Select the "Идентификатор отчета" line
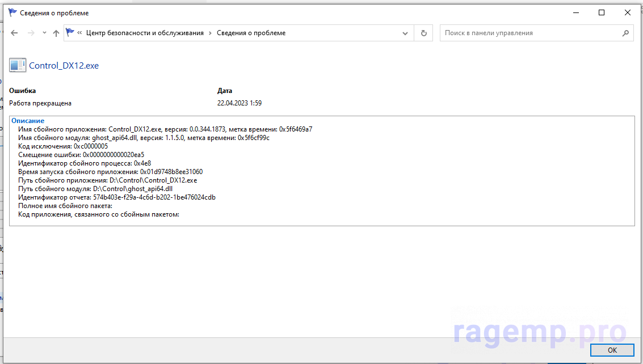Screen dimensions: 643x364 117,197
